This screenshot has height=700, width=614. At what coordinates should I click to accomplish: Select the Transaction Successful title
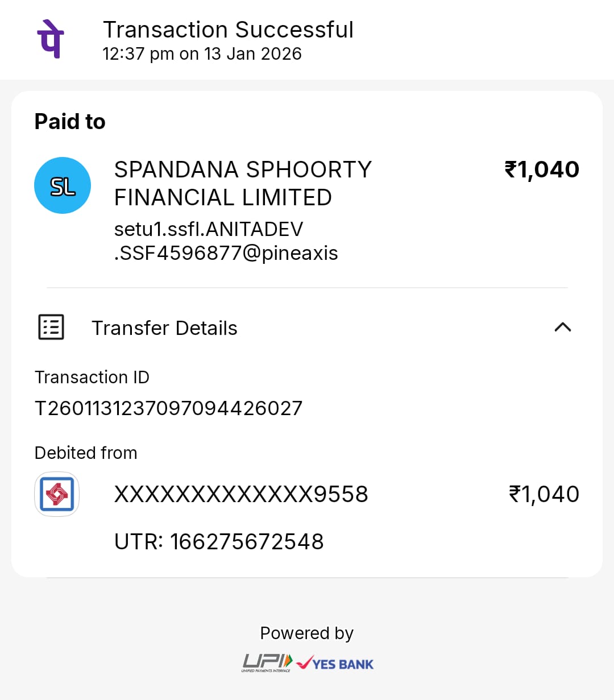coord(228,30)
